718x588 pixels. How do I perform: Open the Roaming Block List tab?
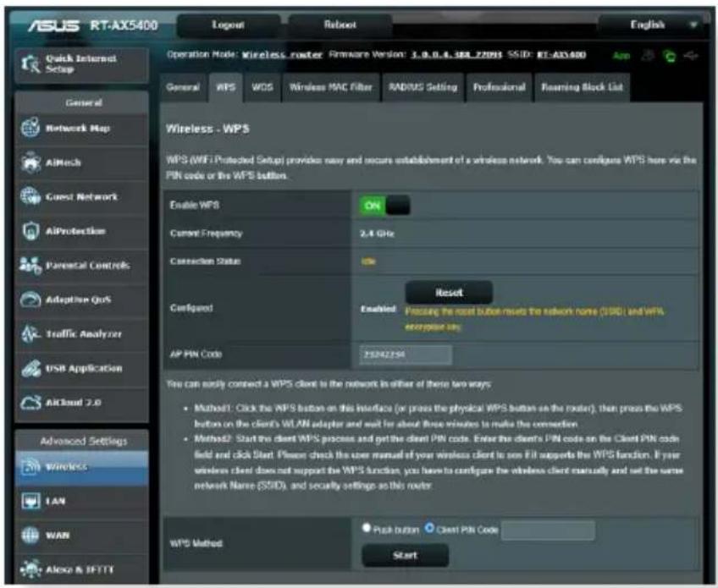coord(582,87)
